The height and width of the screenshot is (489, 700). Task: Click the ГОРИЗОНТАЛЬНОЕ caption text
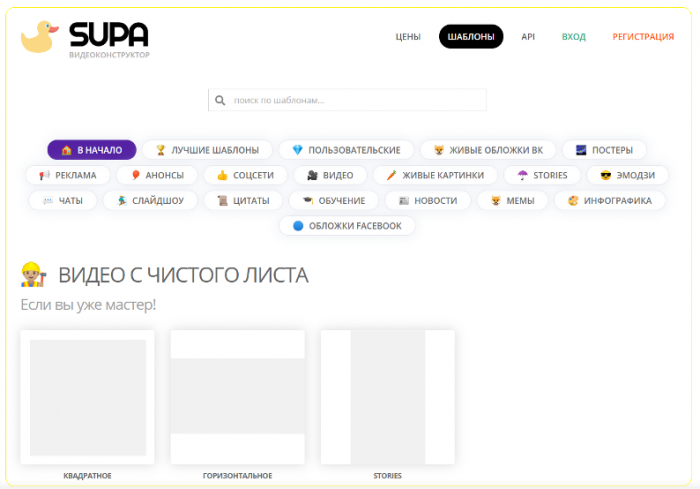point(238,476)
